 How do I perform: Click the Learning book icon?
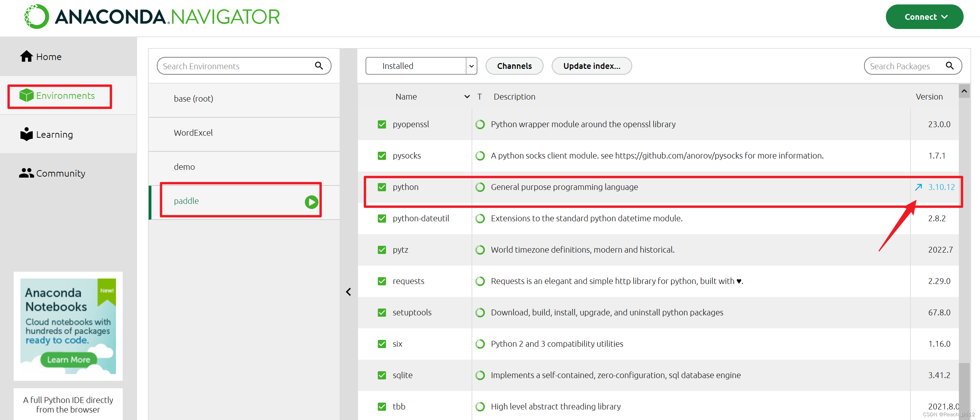[x=26, y=134]
